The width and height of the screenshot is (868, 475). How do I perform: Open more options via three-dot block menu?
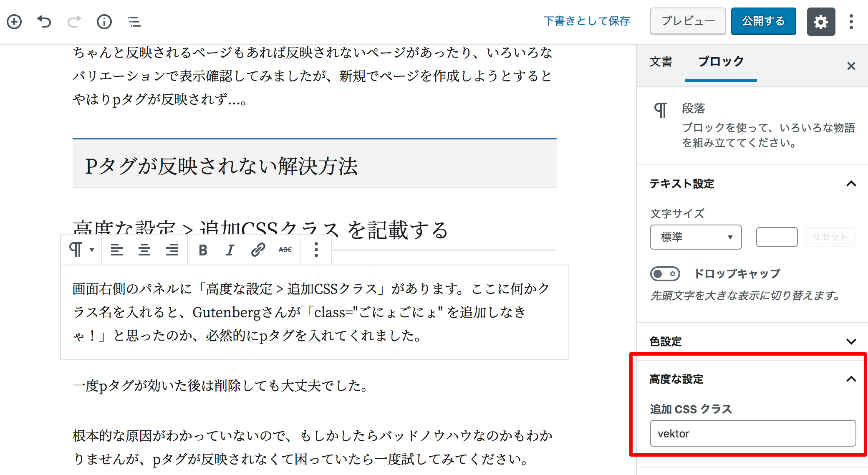pos(316,249)
